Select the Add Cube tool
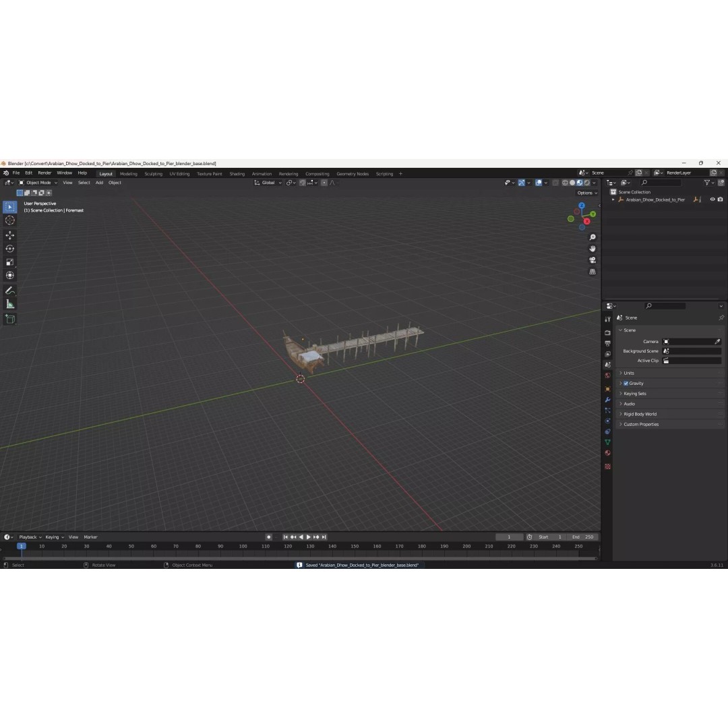Viewport: 728px width, 728px height. point(9,319)
